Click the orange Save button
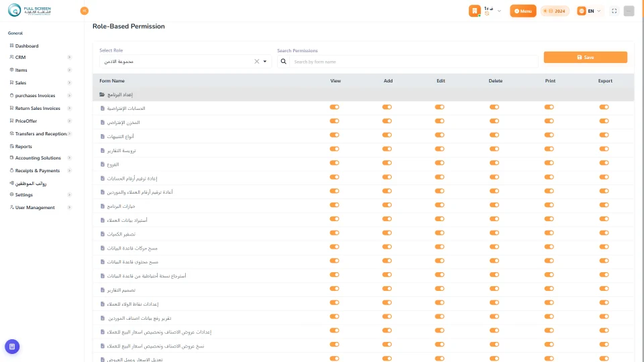The width and height of the screenshot is (644, 362). tap(585, 57)
